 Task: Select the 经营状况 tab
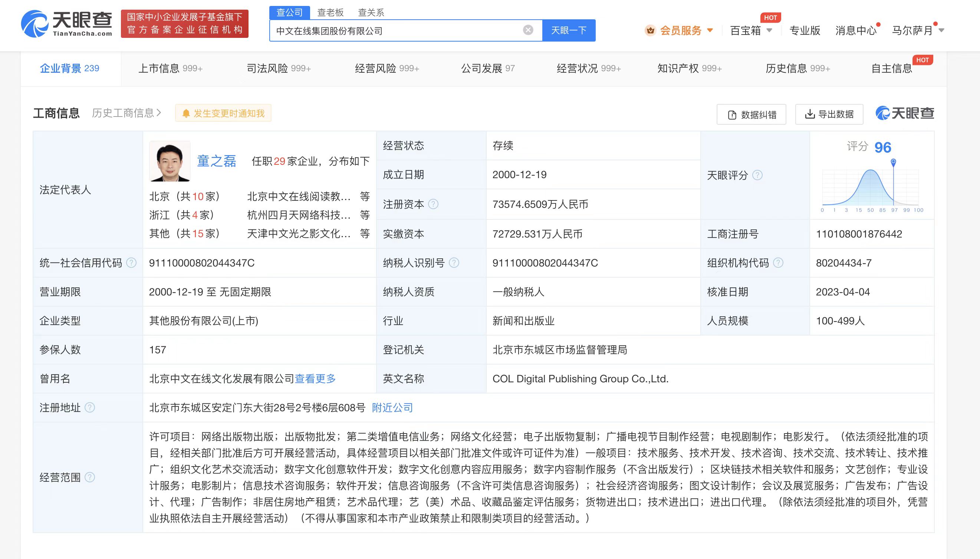tap(589, 68)
